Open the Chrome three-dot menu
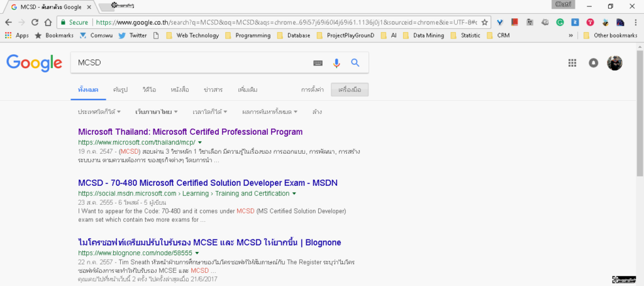The image size is (644, 286). 635,23
